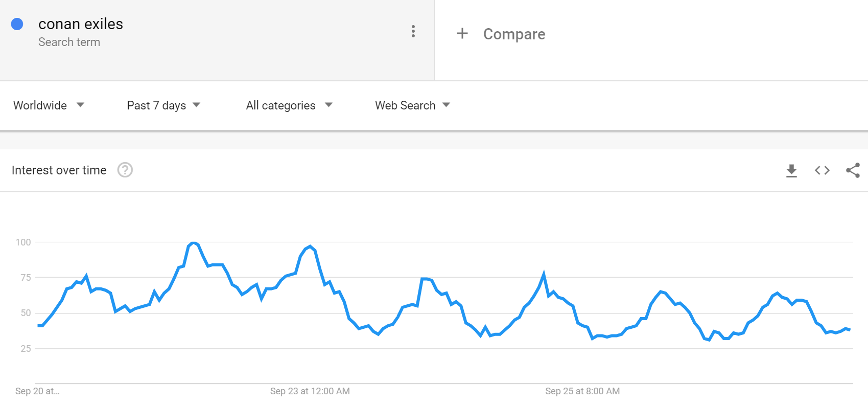Screen dimensions: 868x404
Task: Click the Interest over time heading
Action: coord(59,170)
